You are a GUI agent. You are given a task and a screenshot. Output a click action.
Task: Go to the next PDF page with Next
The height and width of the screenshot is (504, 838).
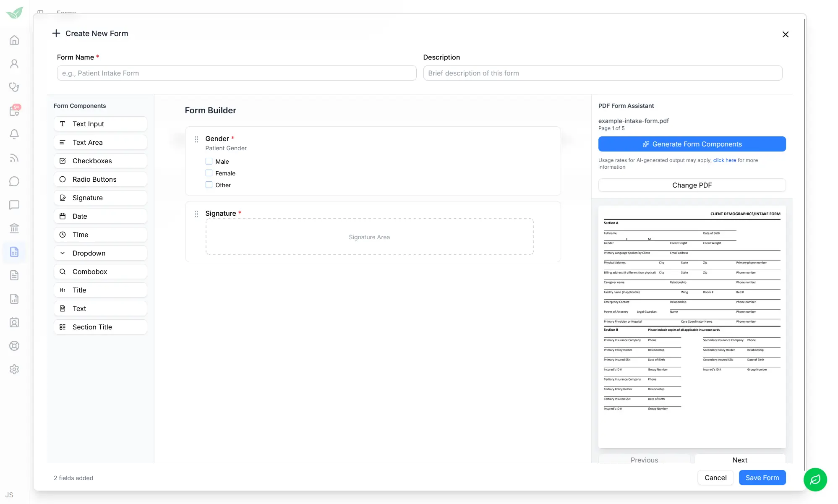coord(739,460)
